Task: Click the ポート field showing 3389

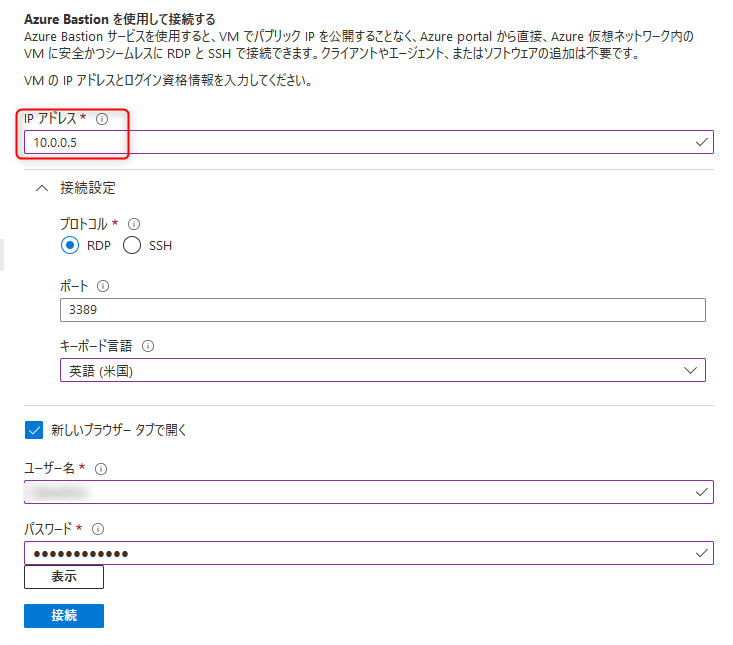Action: point(382,310)
